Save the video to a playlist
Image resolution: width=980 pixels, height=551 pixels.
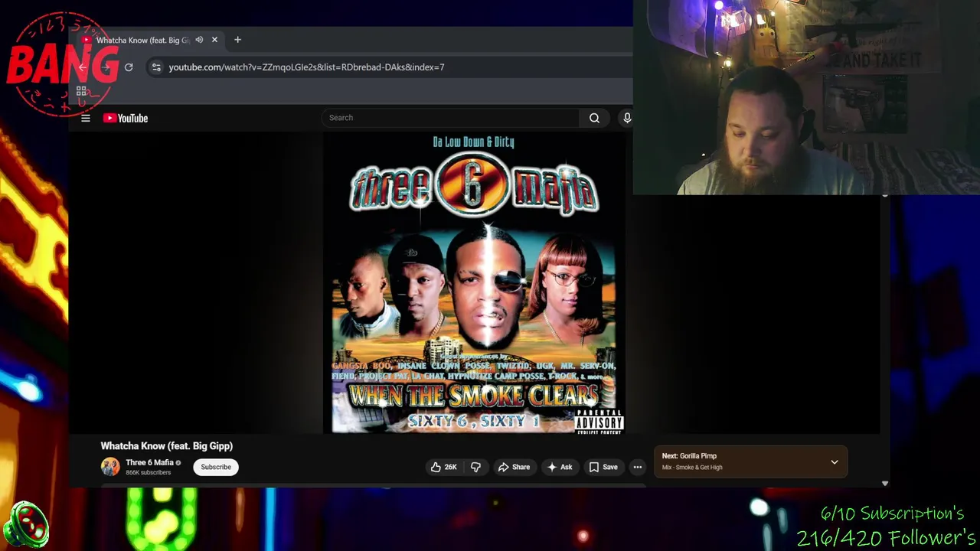tap(603, 467)
